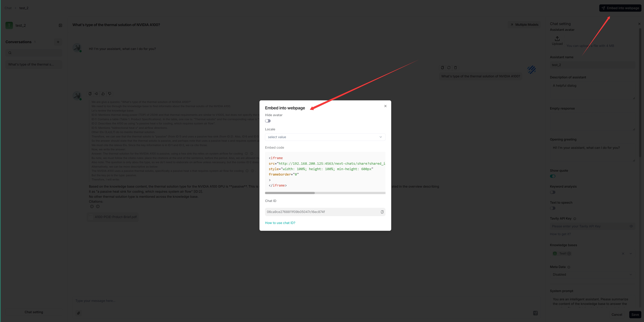Dislike the assistant's answer
Viewport: 644px width, 322px height.
109,94
